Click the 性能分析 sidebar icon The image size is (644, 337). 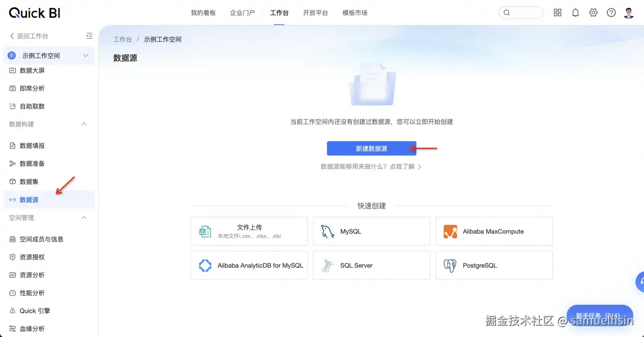(12, 293)
